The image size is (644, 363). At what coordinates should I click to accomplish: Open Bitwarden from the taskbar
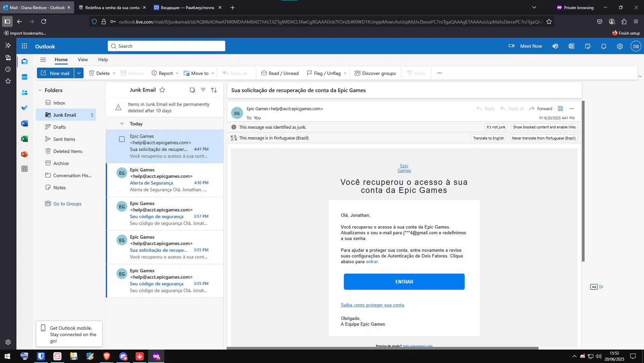41,356
